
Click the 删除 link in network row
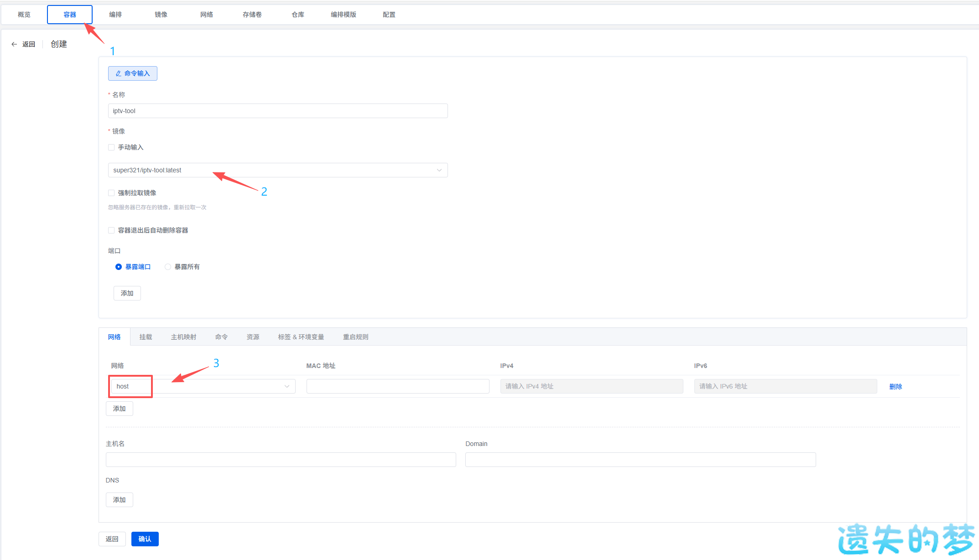(x=896, y=387)
